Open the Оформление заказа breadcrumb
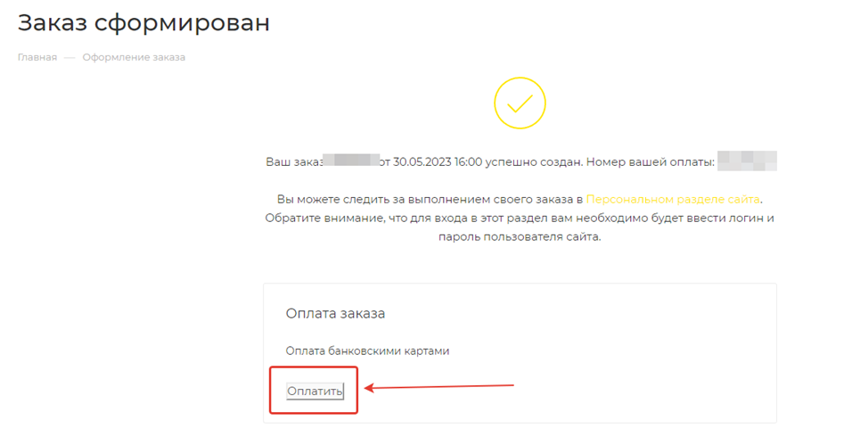 [134, 57]
